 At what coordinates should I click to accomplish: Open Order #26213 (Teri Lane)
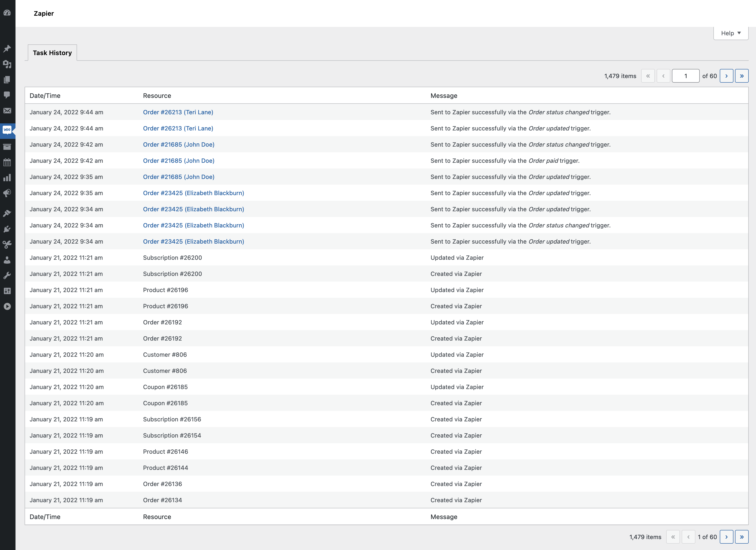click(178, 112)
